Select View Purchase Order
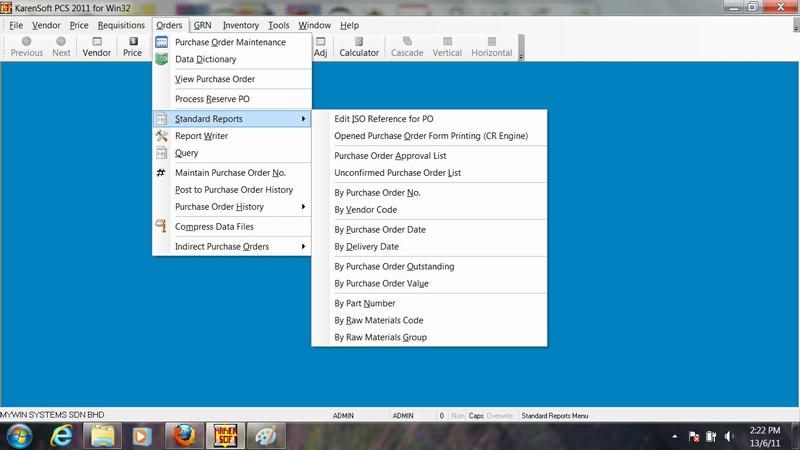The height and width of the screenshot is (450, 800). [x=232, y=79]
